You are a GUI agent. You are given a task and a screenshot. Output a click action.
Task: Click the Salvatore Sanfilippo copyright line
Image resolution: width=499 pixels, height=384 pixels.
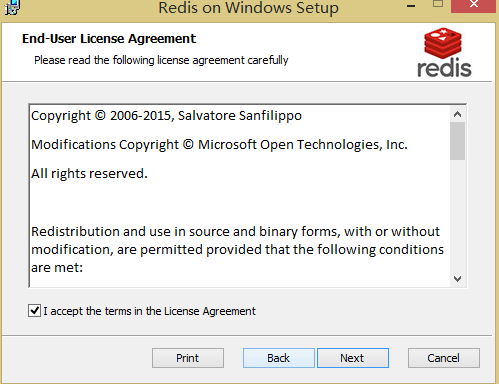coord(166,116)
